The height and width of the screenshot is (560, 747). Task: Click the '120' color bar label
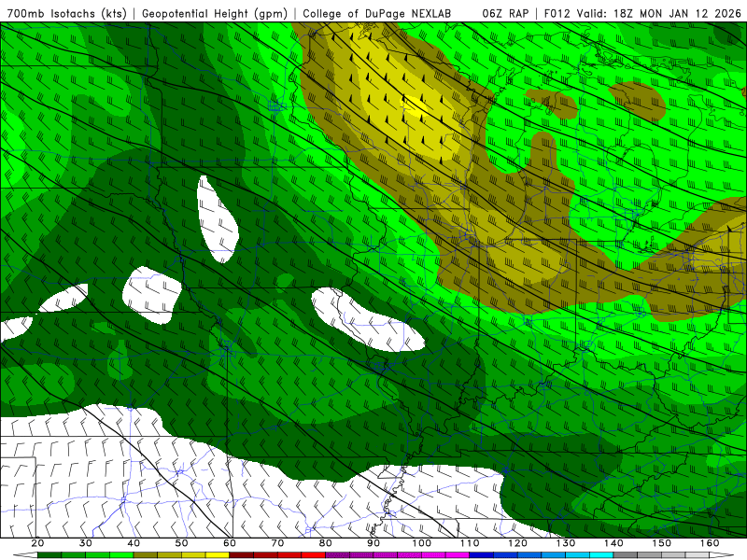pos(518,543)
